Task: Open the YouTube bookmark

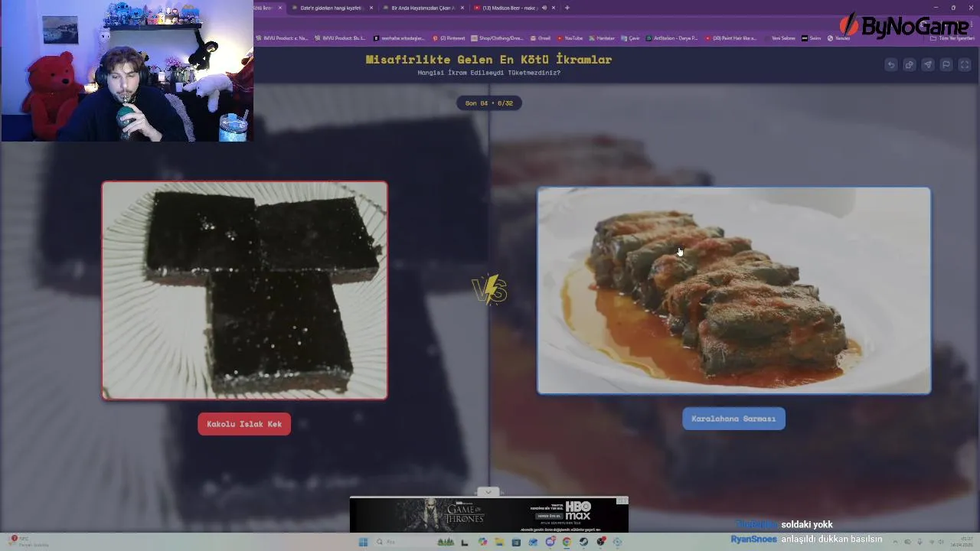Action: (570, 38)
